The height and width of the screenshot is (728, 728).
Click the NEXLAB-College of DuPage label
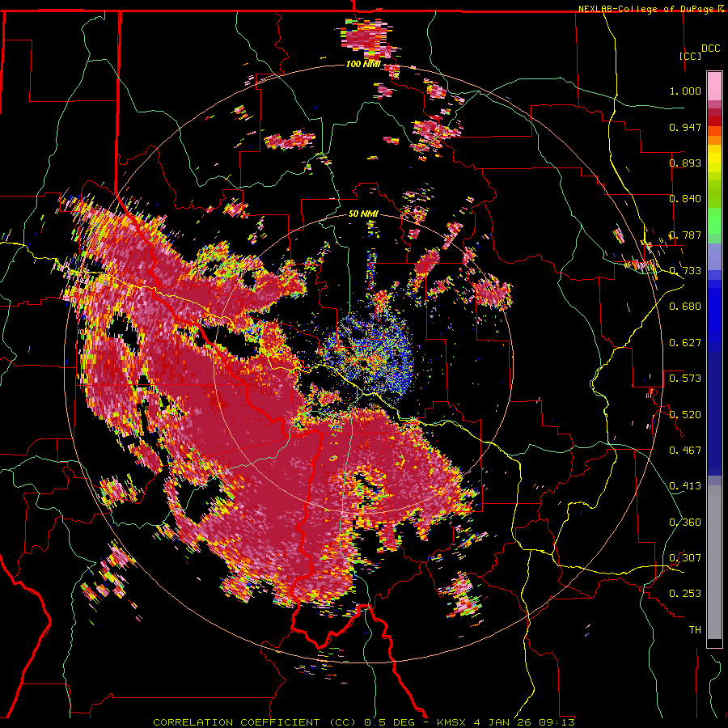(x=648, y=9)
